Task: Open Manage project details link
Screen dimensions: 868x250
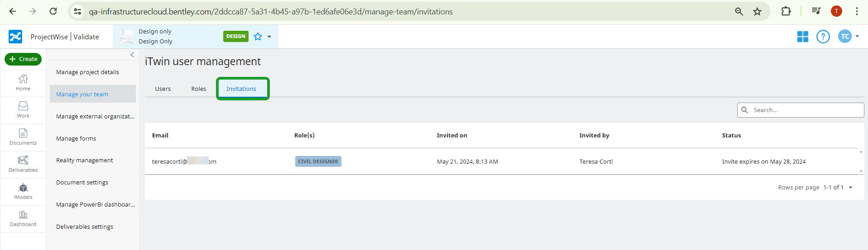Action: [x=87, y=72]
